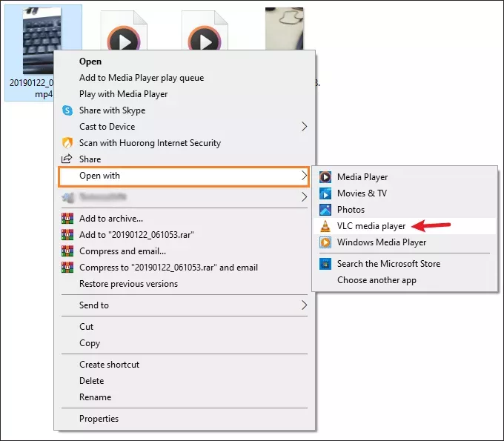Click the Open with entry
Screen dimensions: 504x441
pos(184,176)
